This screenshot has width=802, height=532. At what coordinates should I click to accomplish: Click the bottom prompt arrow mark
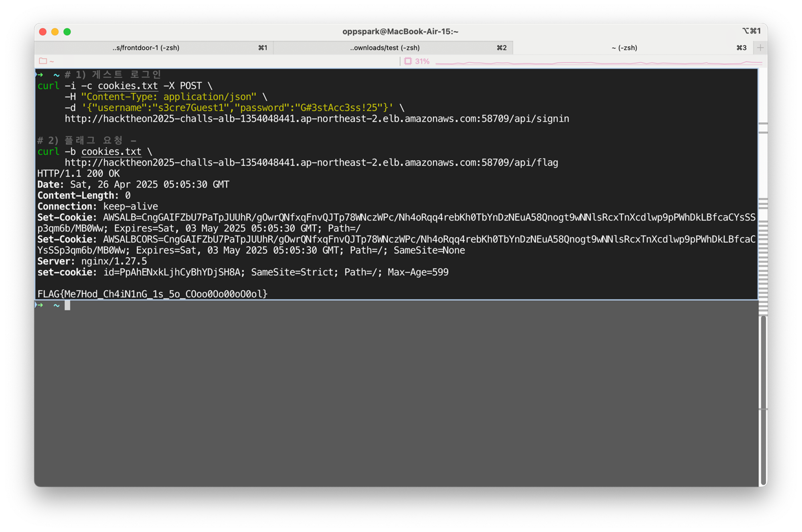(39, 305)
